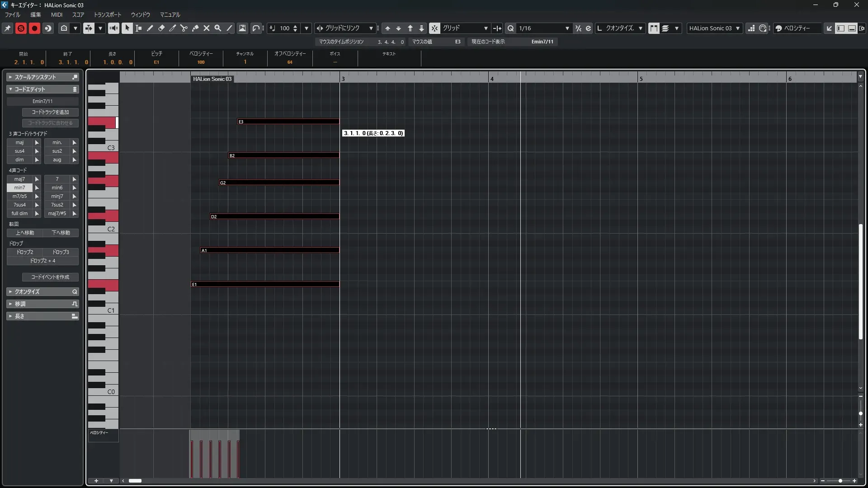
Task: Click the コードイベントを作成 button
Action: coord(50,277)
